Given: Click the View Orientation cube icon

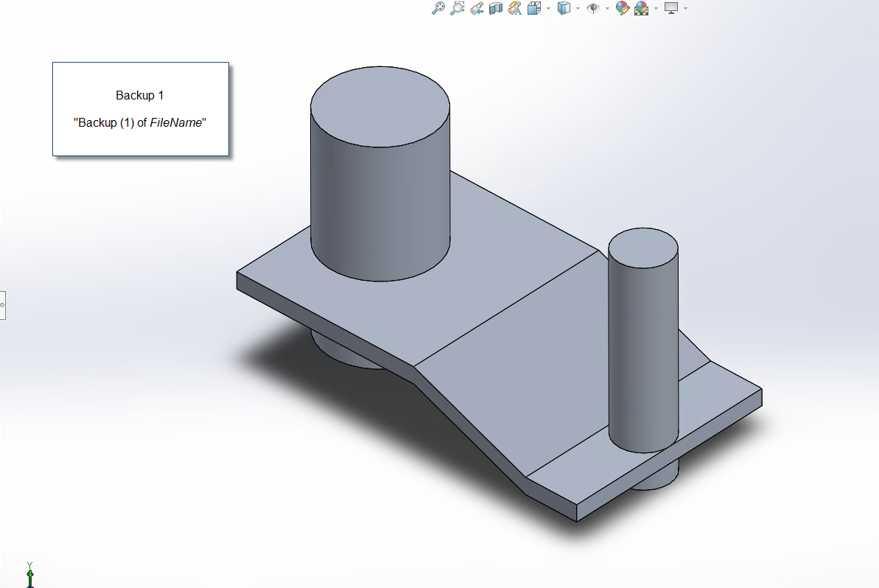Looking at the screenshot, I should pyautogui.click(x=534, y=8).
